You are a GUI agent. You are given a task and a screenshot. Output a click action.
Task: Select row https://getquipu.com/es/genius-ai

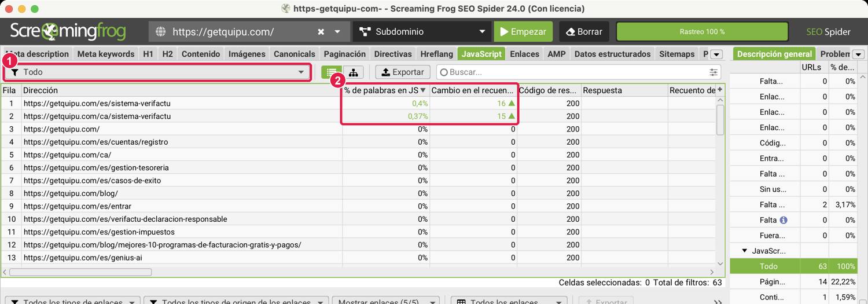coord(358,258)
